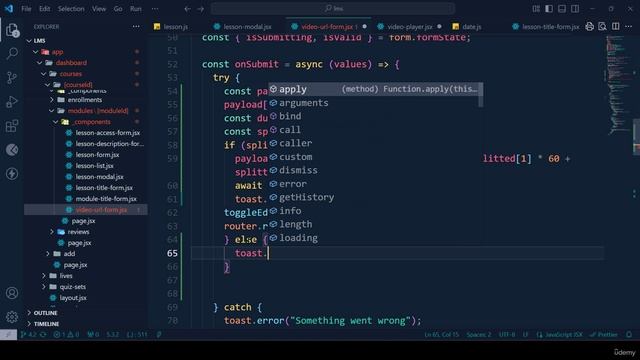Image resolution: width=640 pixels, height=360 pixels.
Task: Open the Manage gear icon
Action: click(x=12, y=317)
